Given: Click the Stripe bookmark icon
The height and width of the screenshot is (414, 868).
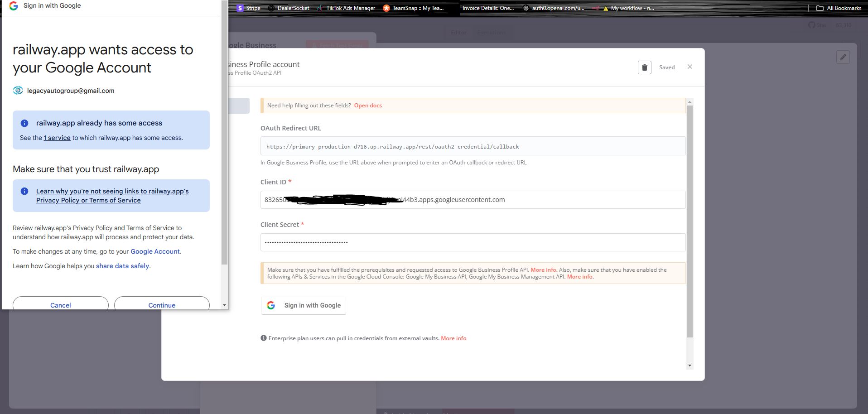Looking at the screenshot, I should pyautogui.click(x=240, y=8).
